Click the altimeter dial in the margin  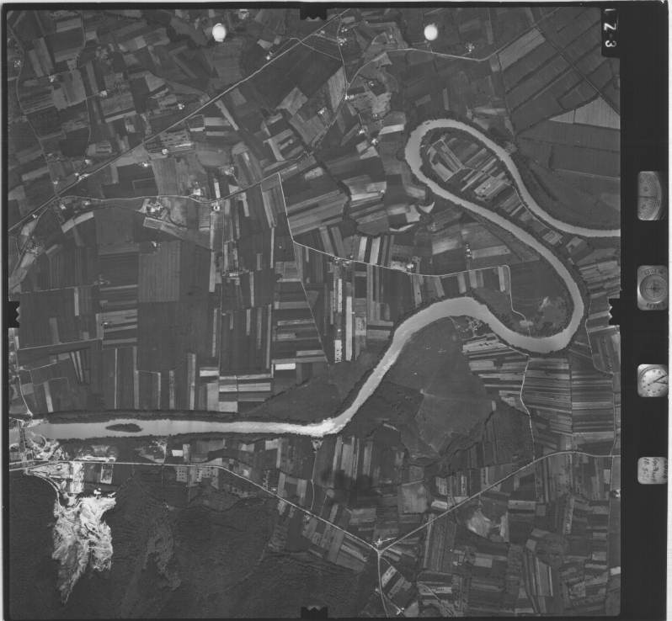click(x=650, y=195)
